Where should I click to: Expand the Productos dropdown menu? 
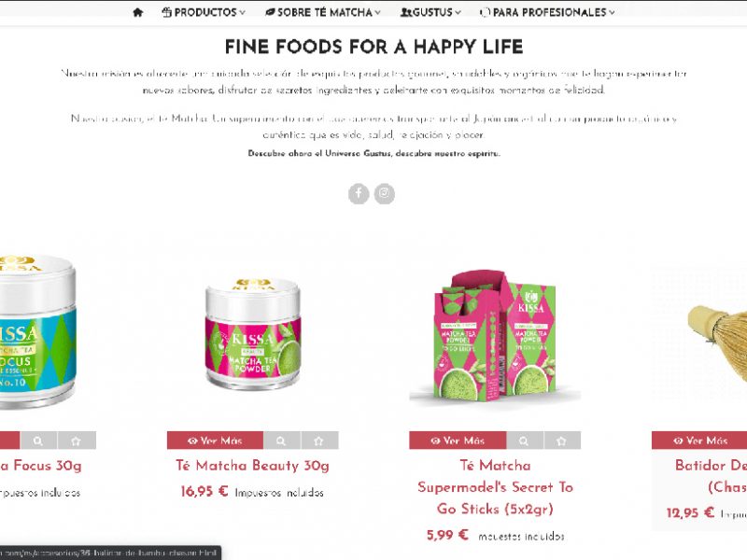(x=204, y=12)
